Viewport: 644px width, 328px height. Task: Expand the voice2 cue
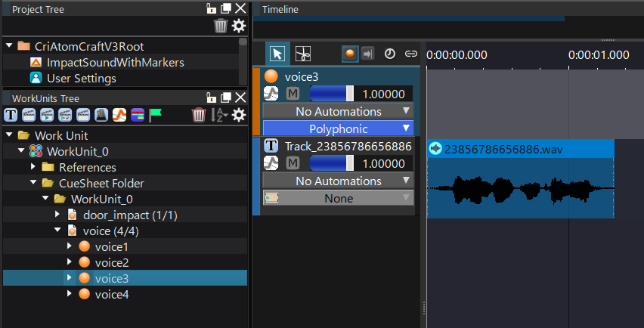click(x=70, y=262)
